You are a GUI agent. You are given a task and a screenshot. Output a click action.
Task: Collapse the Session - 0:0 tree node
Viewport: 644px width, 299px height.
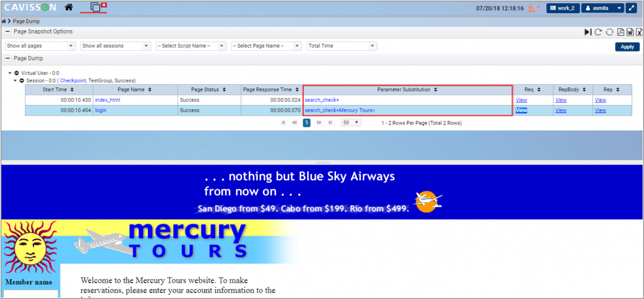[x=15, y=80]
